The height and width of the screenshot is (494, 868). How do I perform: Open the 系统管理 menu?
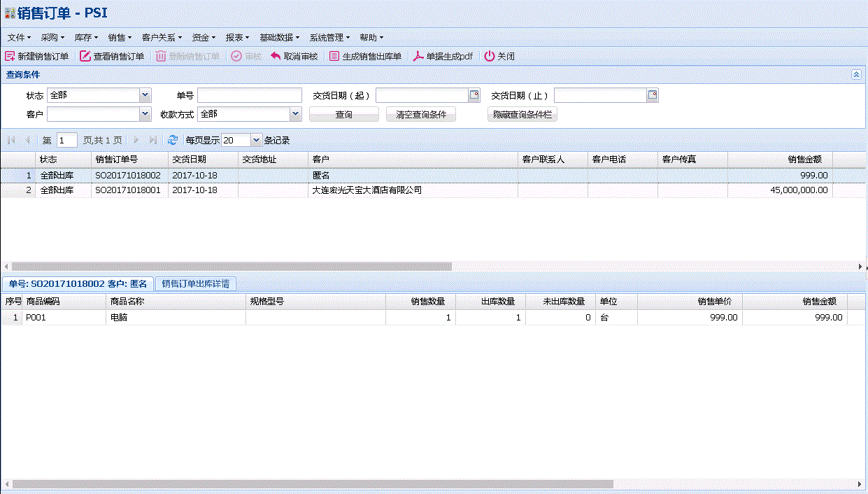coord(329,37)
